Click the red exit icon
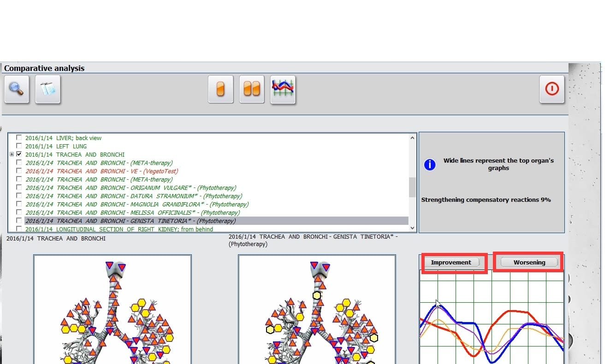This screenshot has width=616, height=364. pyautogui.click(x=551, y=89)
